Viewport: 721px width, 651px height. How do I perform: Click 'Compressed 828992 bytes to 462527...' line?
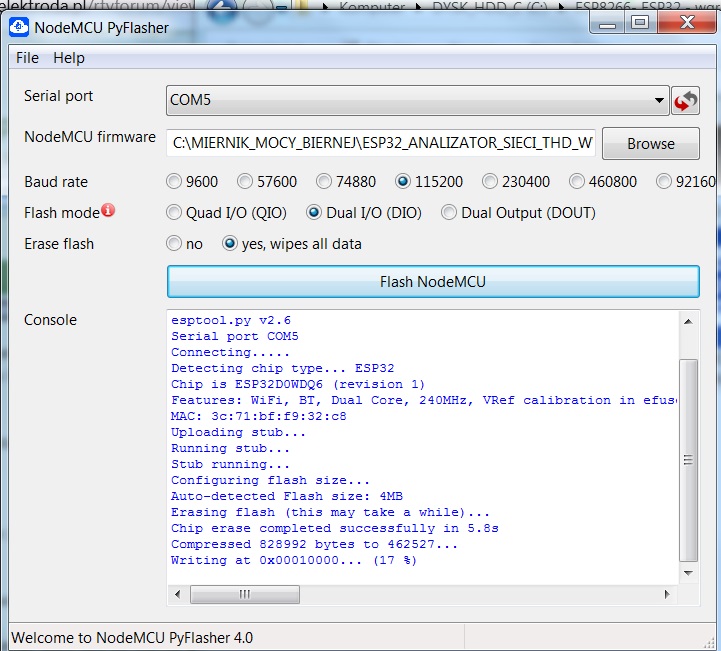pyautogui.click(x=315, y=544)
